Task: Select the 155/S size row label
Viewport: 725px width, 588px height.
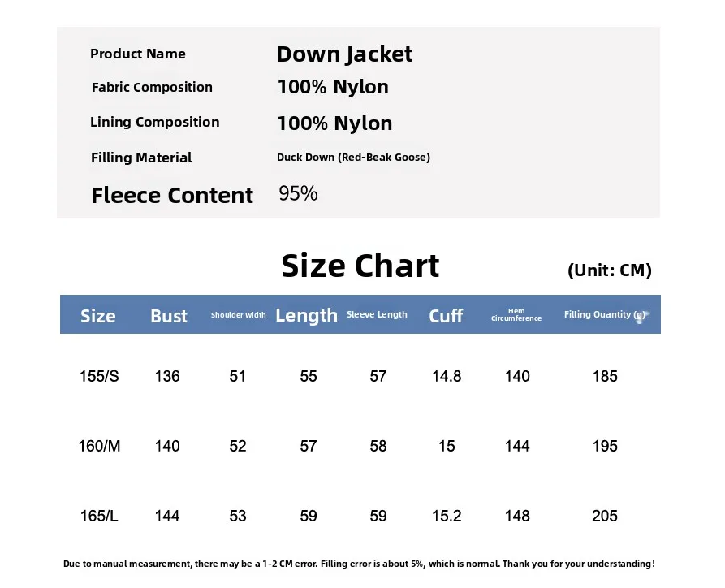Action: pos(99,377)
